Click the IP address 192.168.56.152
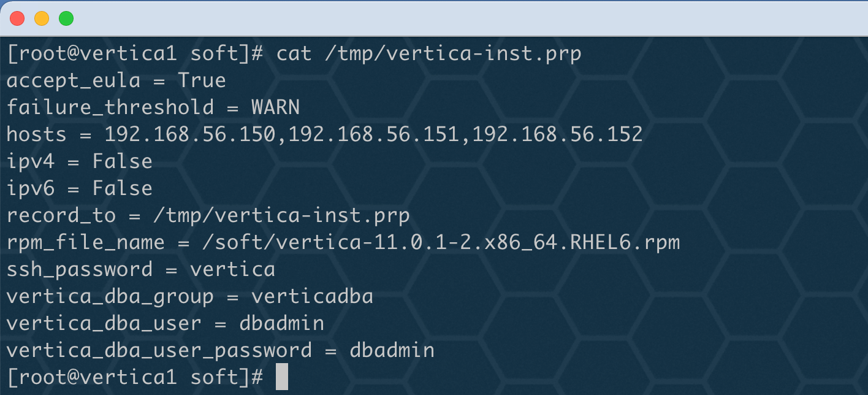868x395 pixels. [557, 134]
